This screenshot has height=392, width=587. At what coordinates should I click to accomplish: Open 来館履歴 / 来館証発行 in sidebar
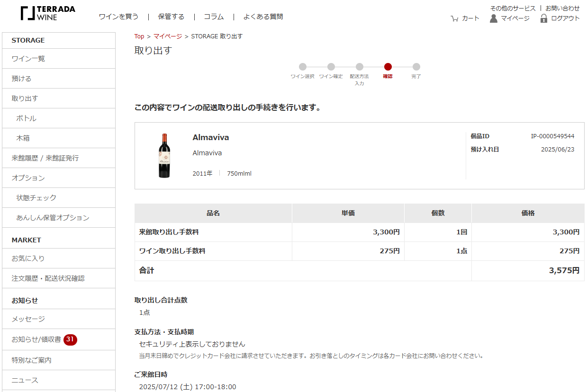point(45,158)
